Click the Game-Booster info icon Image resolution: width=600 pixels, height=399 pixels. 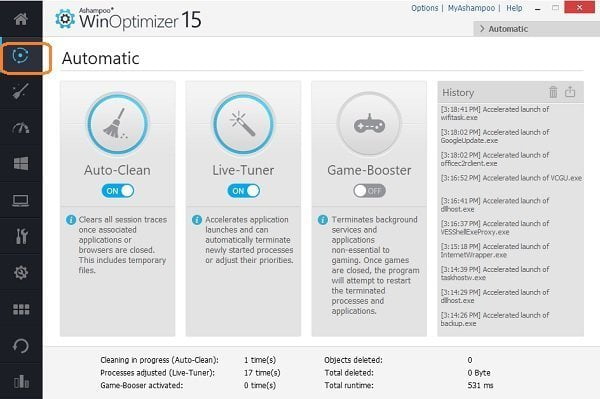click(323, 220)
